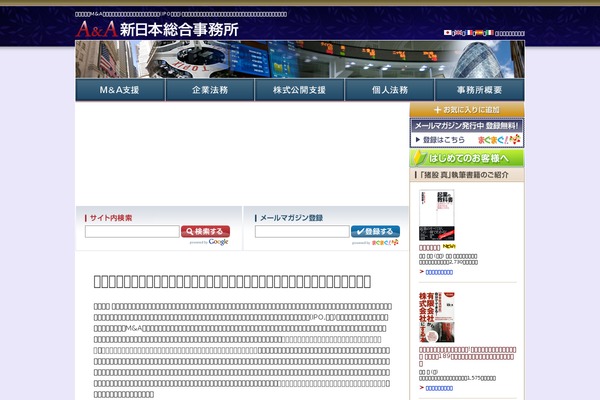Image resolution: width=600 pixels, height=400 pixels.
Task: Click the お気に入りに追加 button
Action: coord(467,110)
